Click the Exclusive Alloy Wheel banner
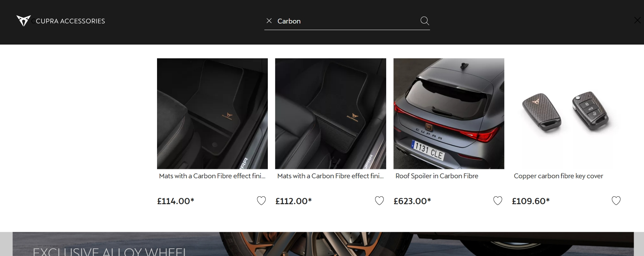 pyautogui.click(x=323, y=245)
